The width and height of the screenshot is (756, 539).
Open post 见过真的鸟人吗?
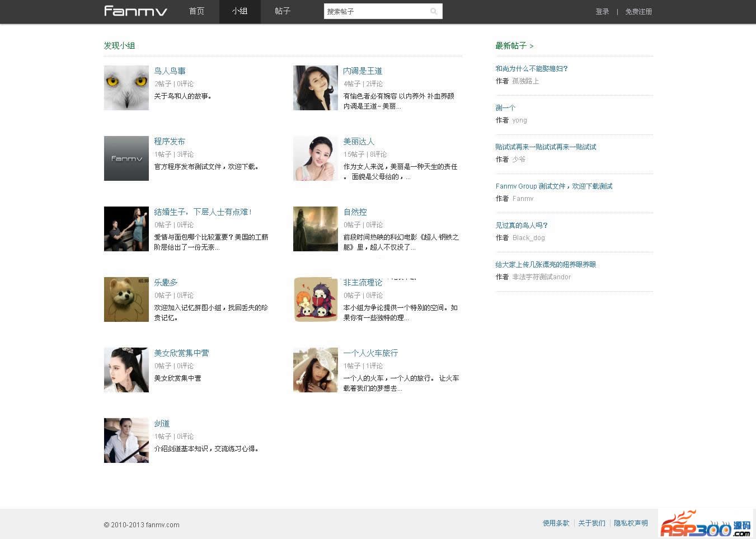[522, 226]
